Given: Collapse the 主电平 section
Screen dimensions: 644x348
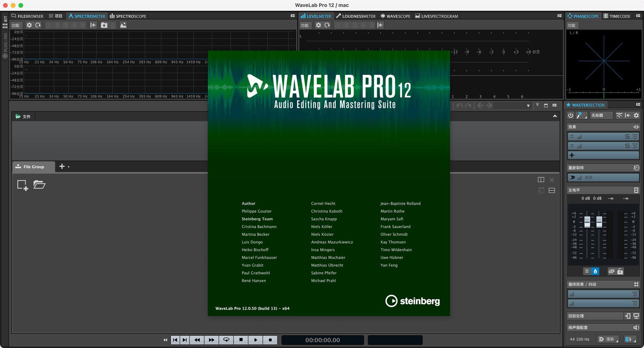Looking at the screenshot, I should click(636, 190).
